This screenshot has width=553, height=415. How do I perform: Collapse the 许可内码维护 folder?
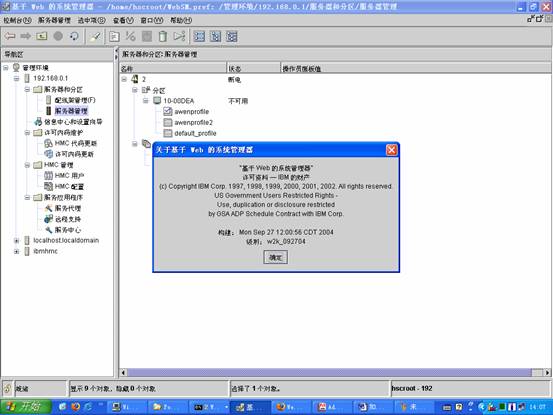27,133
